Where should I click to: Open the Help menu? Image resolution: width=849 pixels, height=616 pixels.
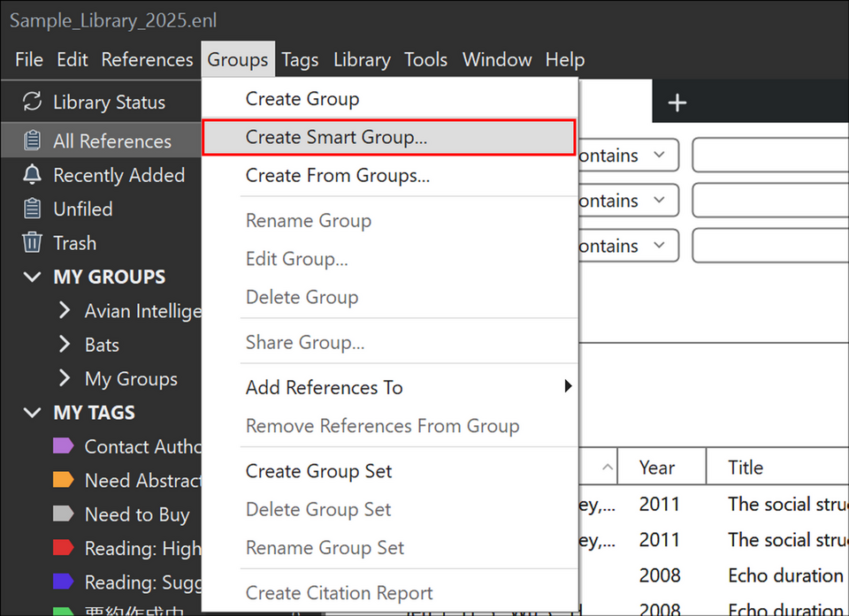click(x=565, y=59)
